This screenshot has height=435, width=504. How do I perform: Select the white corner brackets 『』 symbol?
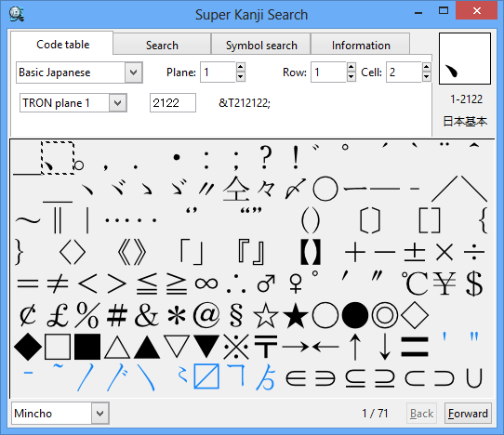click(x=251, y=252)
